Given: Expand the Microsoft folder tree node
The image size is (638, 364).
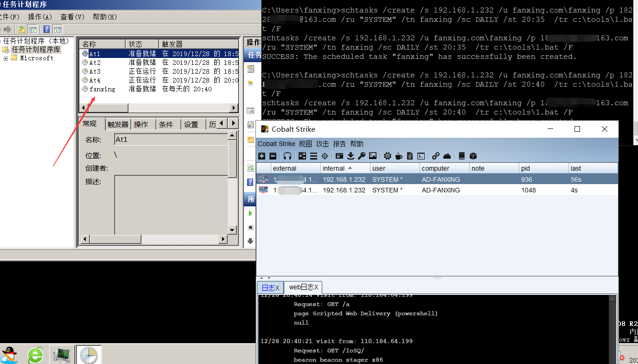Looking at the screenshot, I should [6, 58].
